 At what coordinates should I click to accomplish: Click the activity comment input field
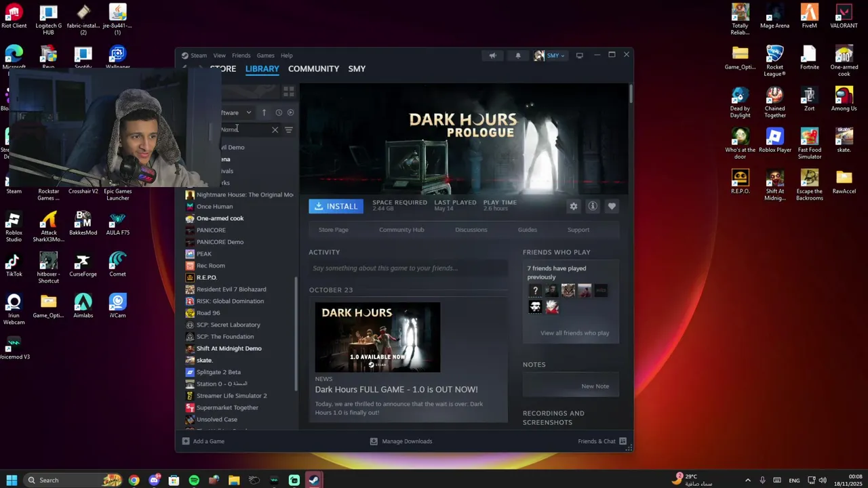click(408, 268)
